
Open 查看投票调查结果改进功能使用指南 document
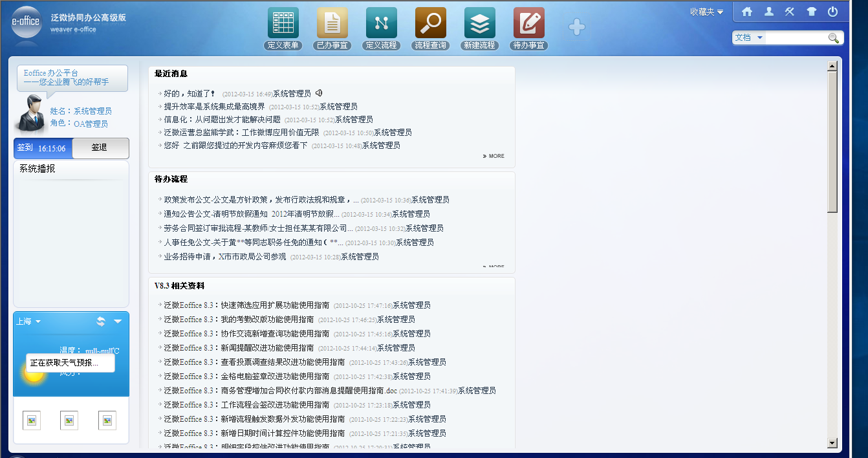coord(254,362)
